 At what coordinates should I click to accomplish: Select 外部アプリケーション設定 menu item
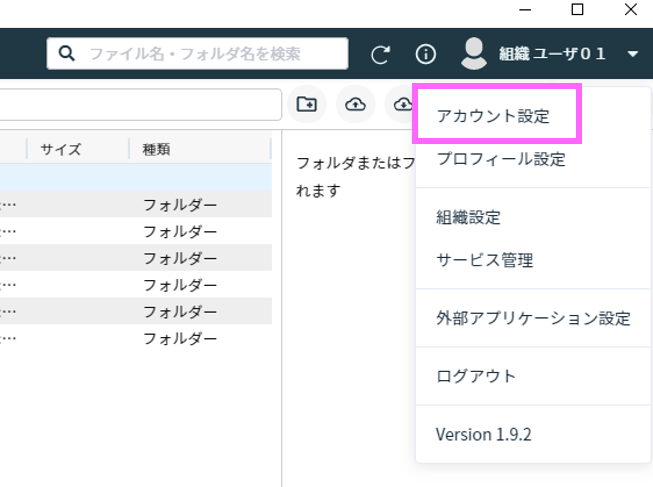pos(533,318)
